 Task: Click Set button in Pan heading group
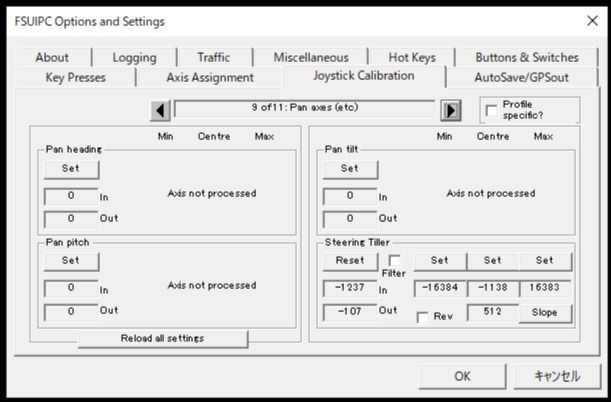coord(71,169)
